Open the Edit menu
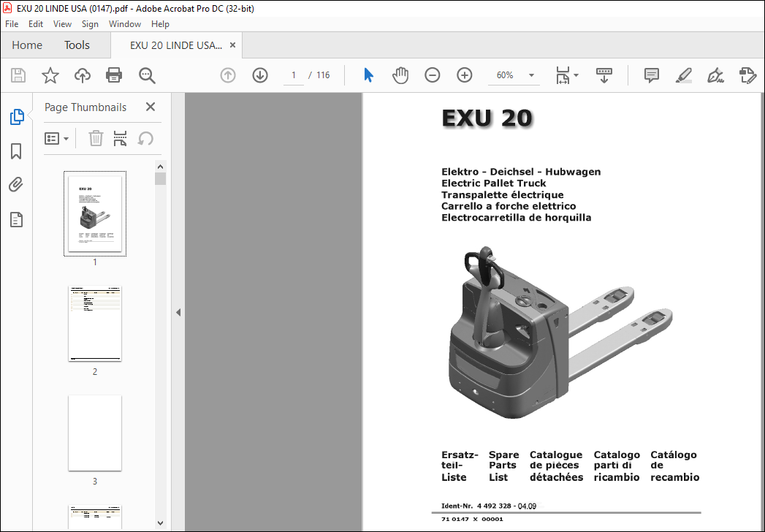 [36, 24]
